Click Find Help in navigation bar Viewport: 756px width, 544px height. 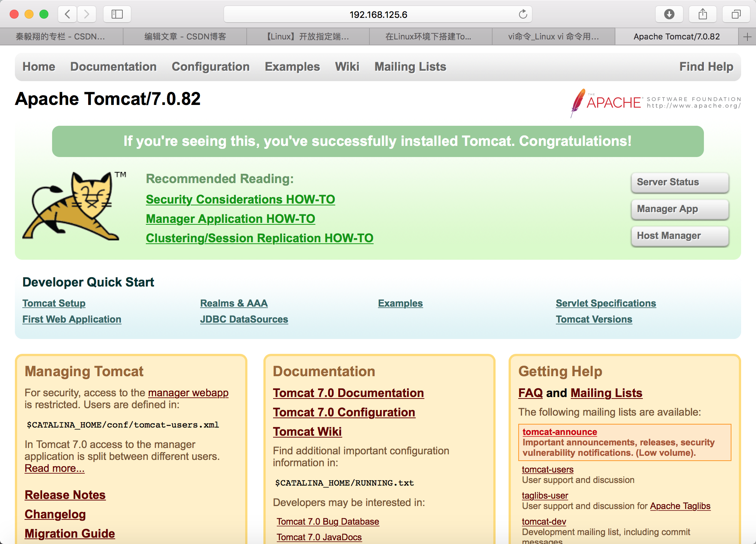[706, 67]
